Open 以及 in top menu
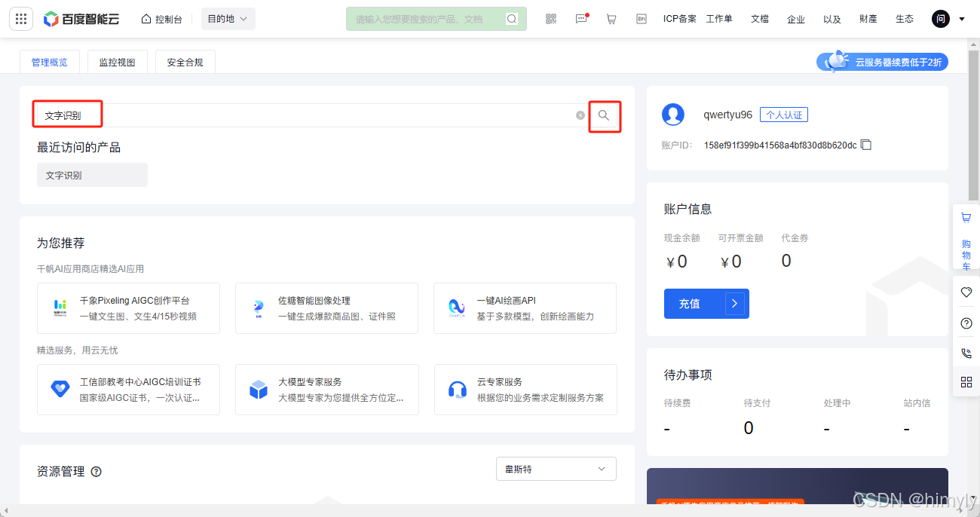The height and width of the screenshot is (517, 980). pos(832,19)
